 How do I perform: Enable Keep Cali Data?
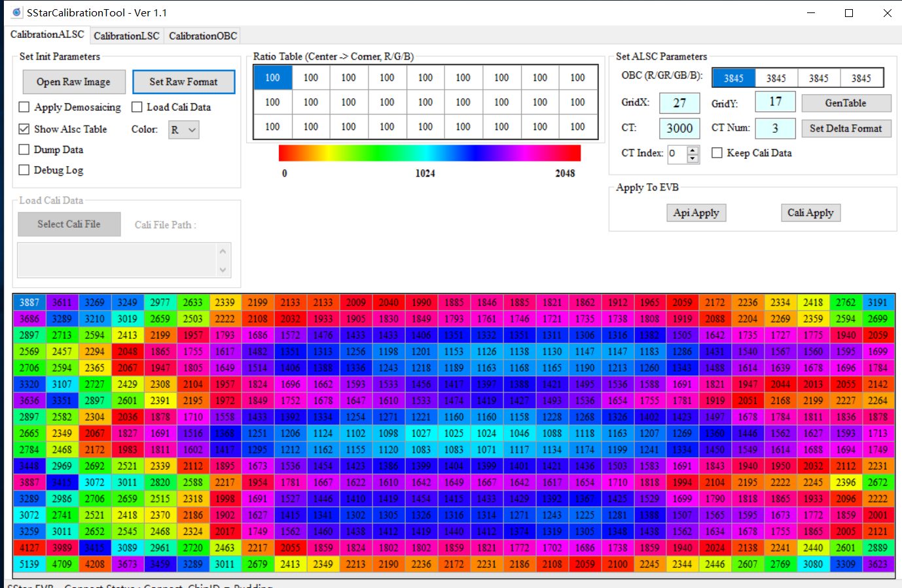point(717,152)
